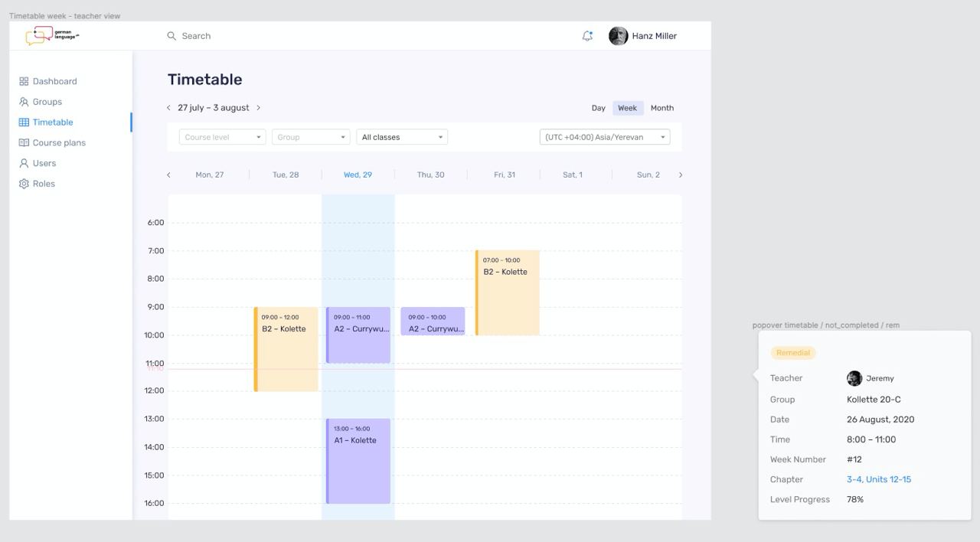Switch the timetable to Month view
Screen dimensions: 980x542
point(661,108)
